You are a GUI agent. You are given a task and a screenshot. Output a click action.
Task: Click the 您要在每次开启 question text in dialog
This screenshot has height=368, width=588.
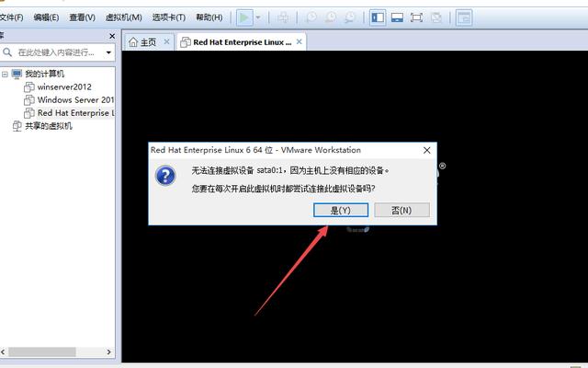point(283,188)
